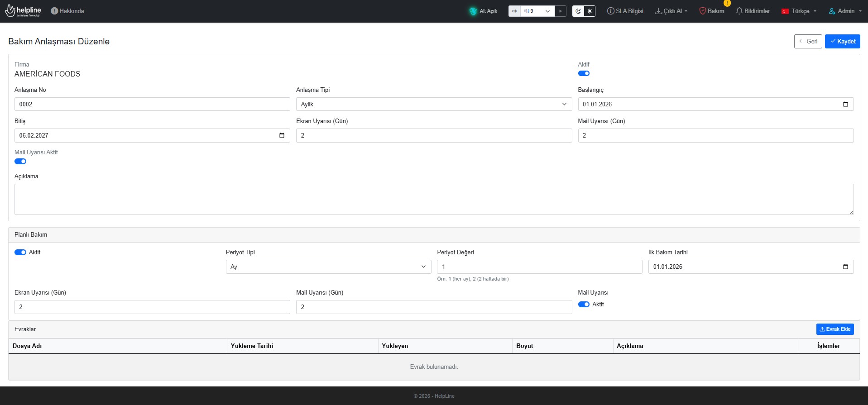Open the Admin user menu
Viewport: 868px width, 405px height.
[845, 11]
